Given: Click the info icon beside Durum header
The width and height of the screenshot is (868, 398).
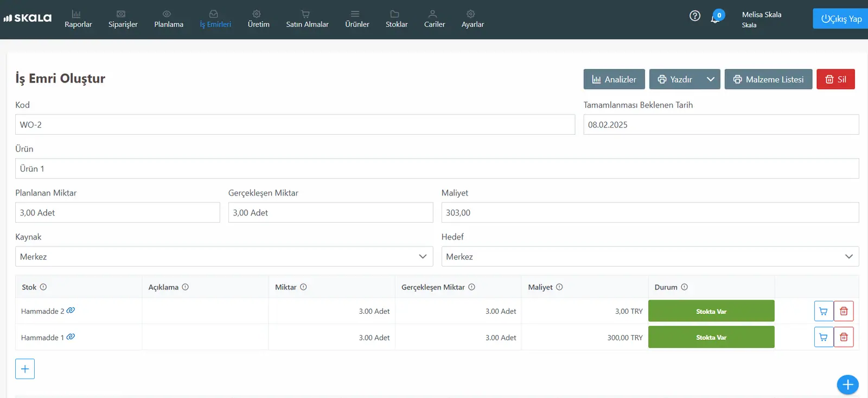Looking at the screenshot, I should [684, 287].
